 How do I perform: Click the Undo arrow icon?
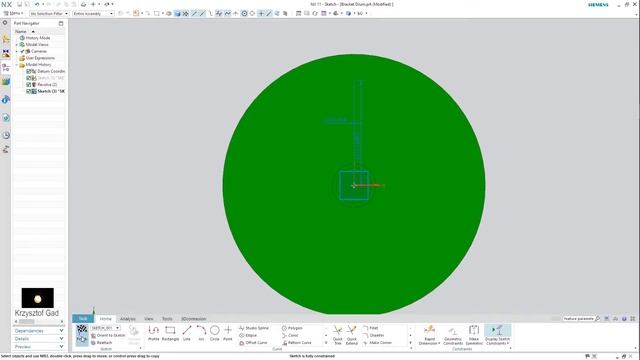tap(37, 4)
